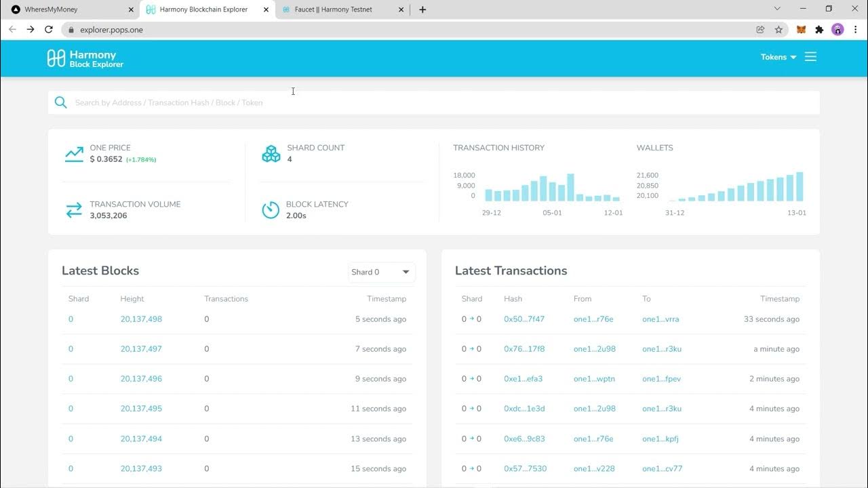Open transaction hash 0xdc...1e3d
Screen dimensions: 868x488
(524, 409)
